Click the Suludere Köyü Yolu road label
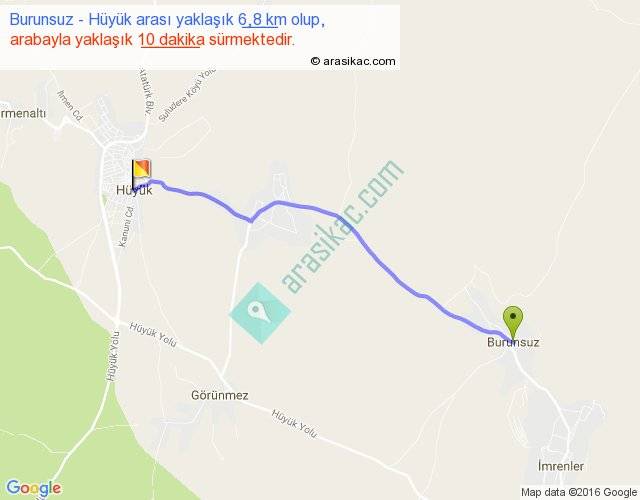640x500 pixels. pos(187,96)
